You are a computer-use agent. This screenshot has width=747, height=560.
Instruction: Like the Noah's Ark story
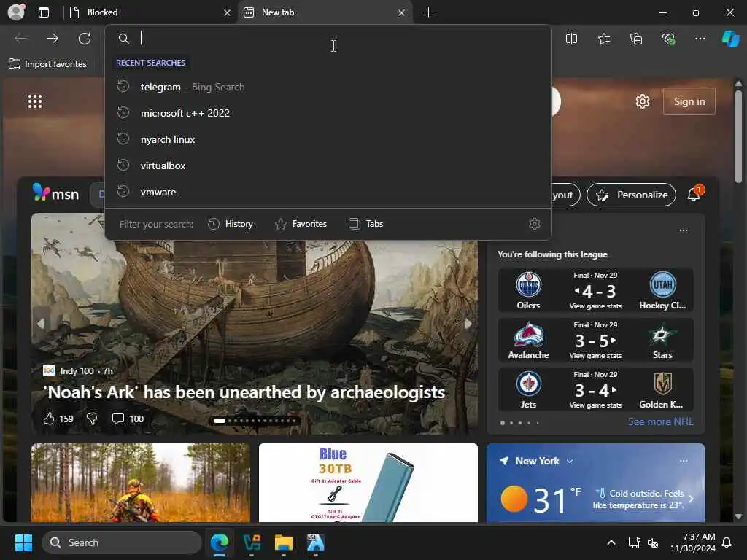pyautogui.click(x=49, y=419)
